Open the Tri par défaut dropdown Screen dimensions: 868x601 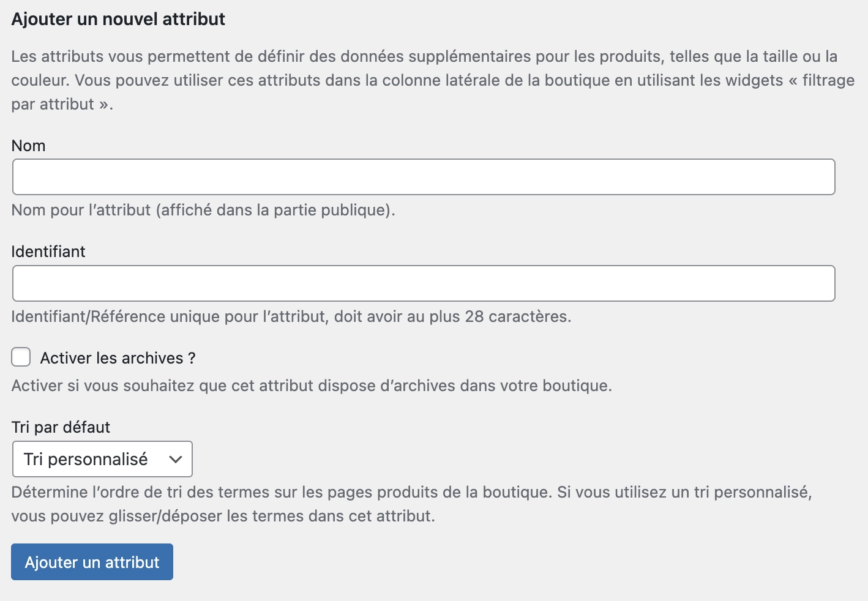[102, 459]
